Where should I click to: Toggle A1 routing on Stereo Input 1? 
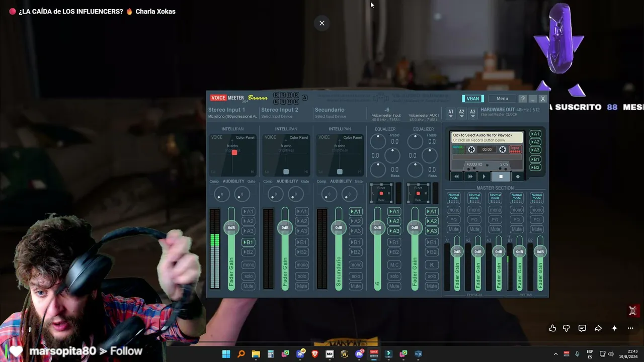(248, 212)
